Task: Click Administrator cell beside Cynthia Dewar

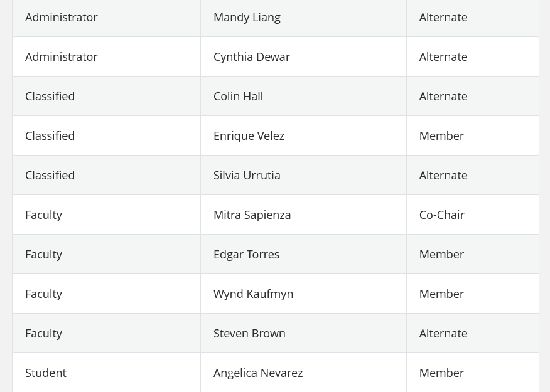Action: click(62, 57)
